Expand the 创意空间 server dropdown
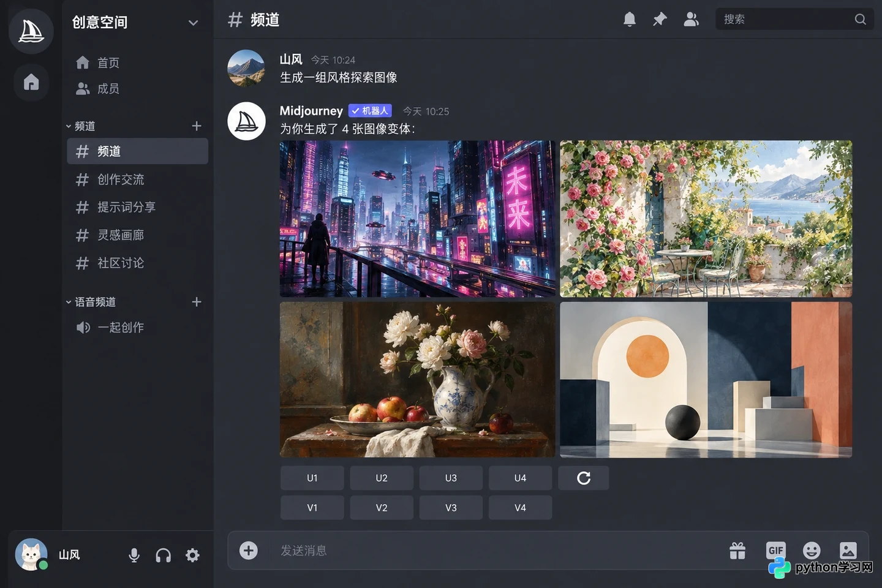This screenshot has width=882, height=588. tap(194, 23)
